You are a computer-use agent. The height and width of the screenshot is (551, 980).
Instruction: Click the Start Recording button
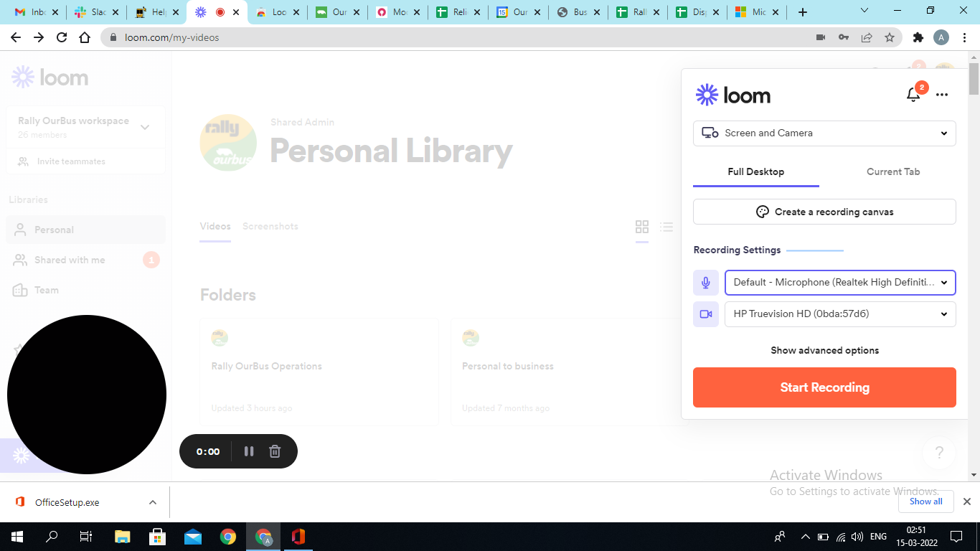(824, 387)
